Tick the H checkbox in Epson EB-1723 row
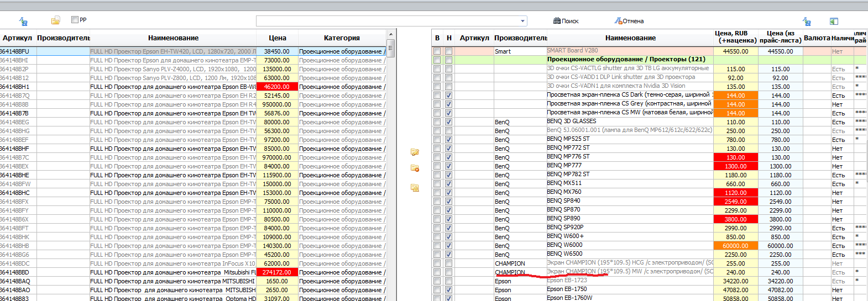The height and width of the screenshot is (301, 868). pyautogui.click(x=448, y=281)
